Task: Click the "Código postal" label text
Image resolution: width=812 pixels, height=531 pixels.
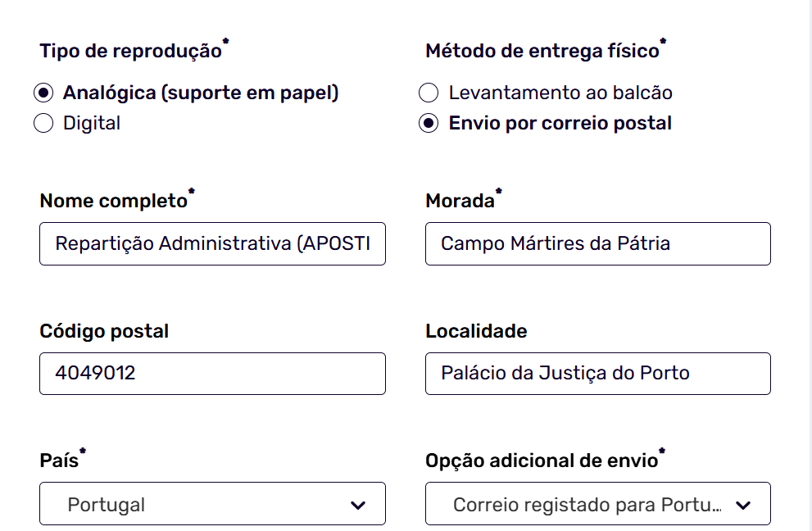Action: coord(104,331)
